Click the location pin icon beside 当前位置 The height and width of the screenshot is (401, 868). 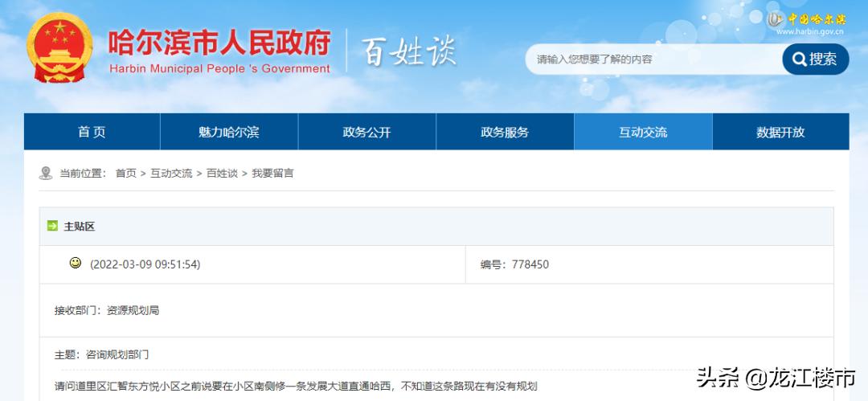(x=45, y=174)
